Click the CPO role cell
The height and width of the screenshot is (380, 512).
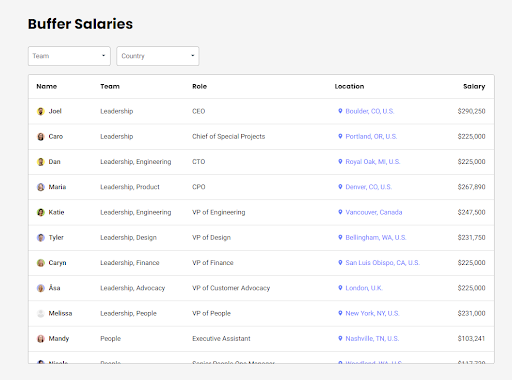[x=199, y=187]
